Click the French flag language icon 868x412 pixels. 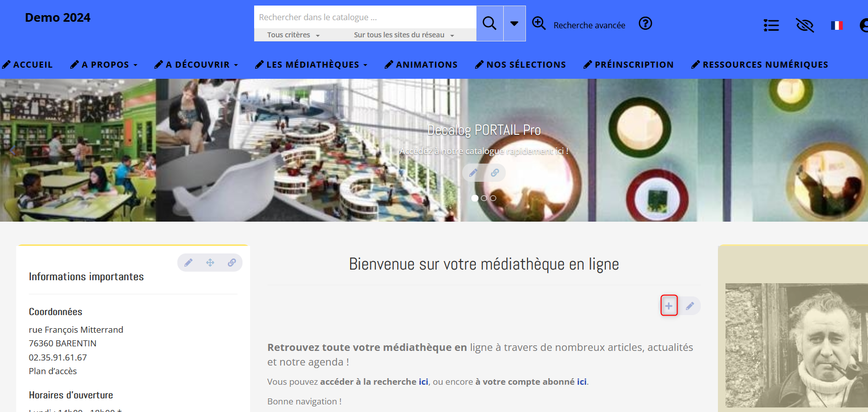click(837, 25)
